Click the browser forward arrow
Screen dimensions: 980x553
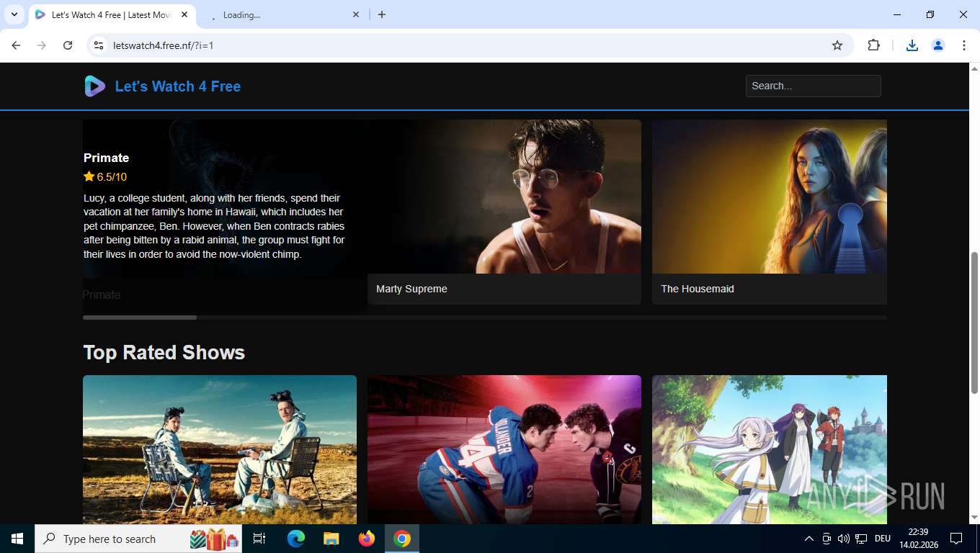click(x=42, y=45)
